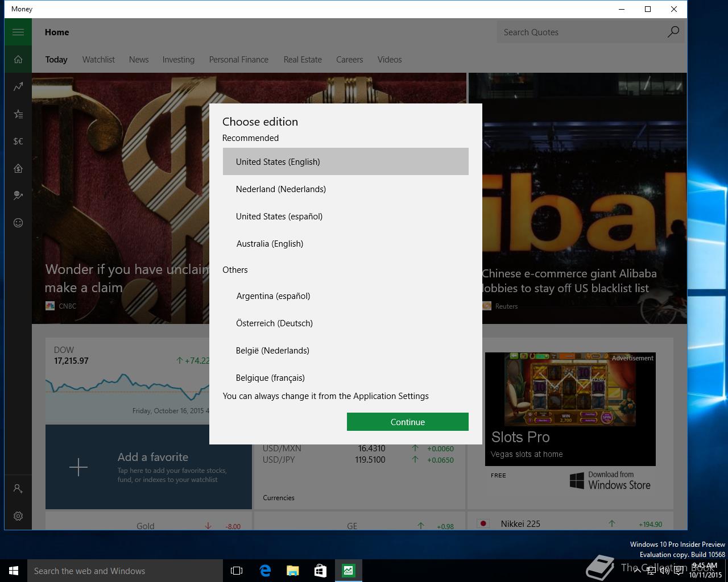728x582 pixels.
Task: Open Action Center notifications icon
Action: coord(679,571)
